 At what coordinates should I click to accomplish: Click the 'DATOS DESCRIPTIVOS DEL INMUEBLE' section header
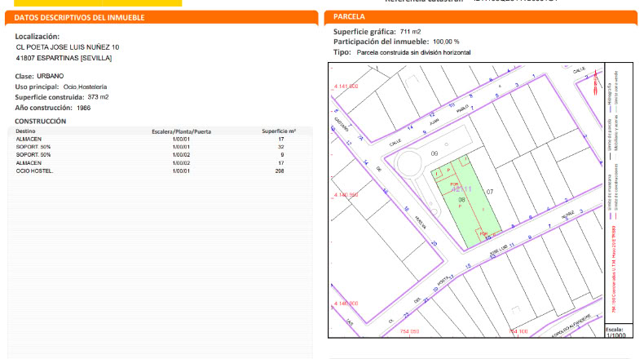coord(79,18)
